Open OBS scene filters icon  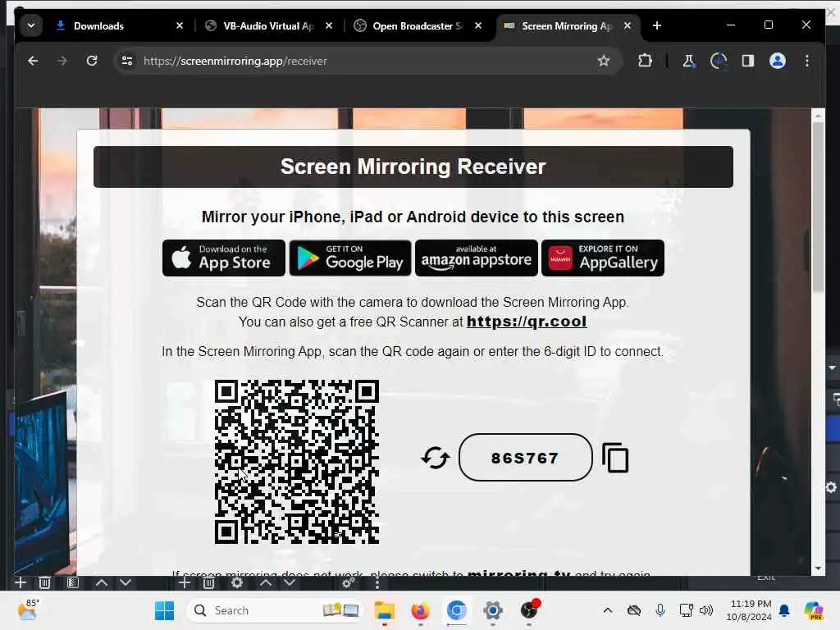73,582
